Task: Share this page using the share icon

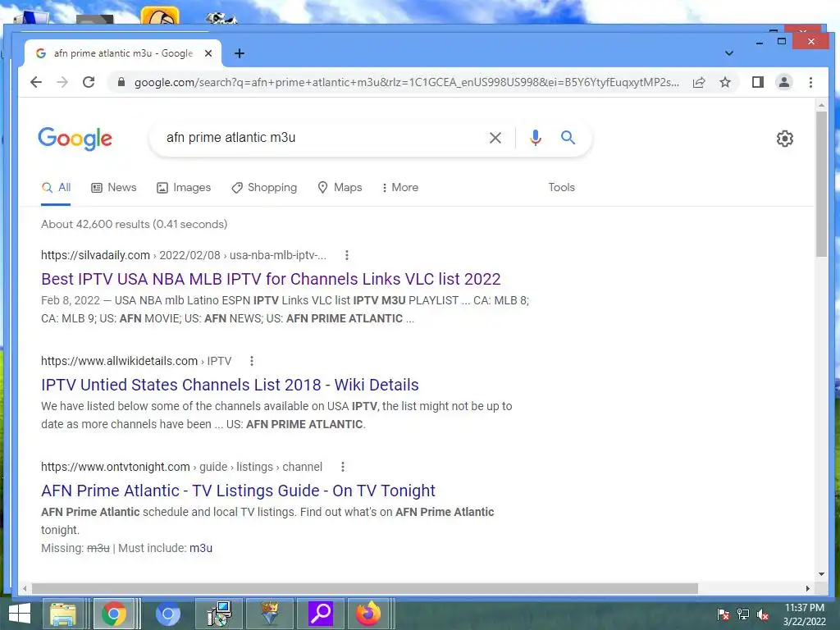Action: [699, 82]
